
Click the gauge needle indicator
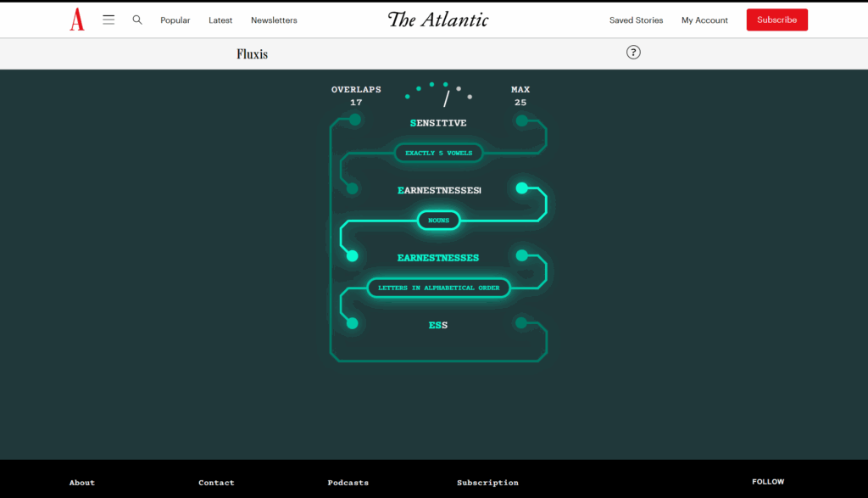[448, 98]
